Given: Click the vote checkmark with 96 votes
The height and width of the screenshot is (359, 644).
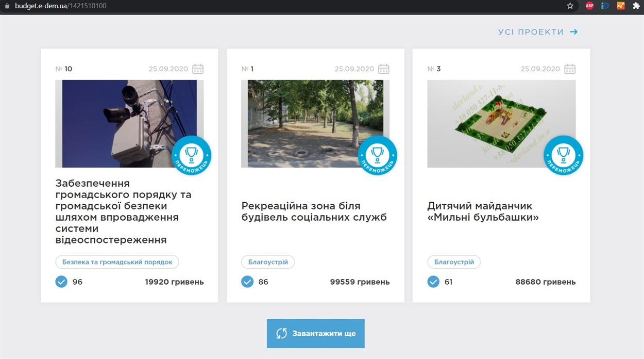Looking at the screenshot, I should (x=61, y=282).
